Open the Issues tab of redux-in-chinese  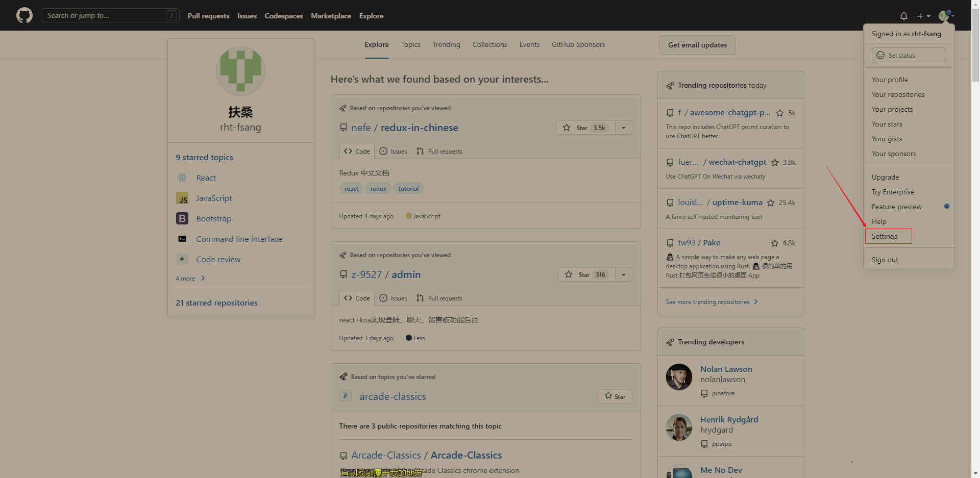pos(393,151)
